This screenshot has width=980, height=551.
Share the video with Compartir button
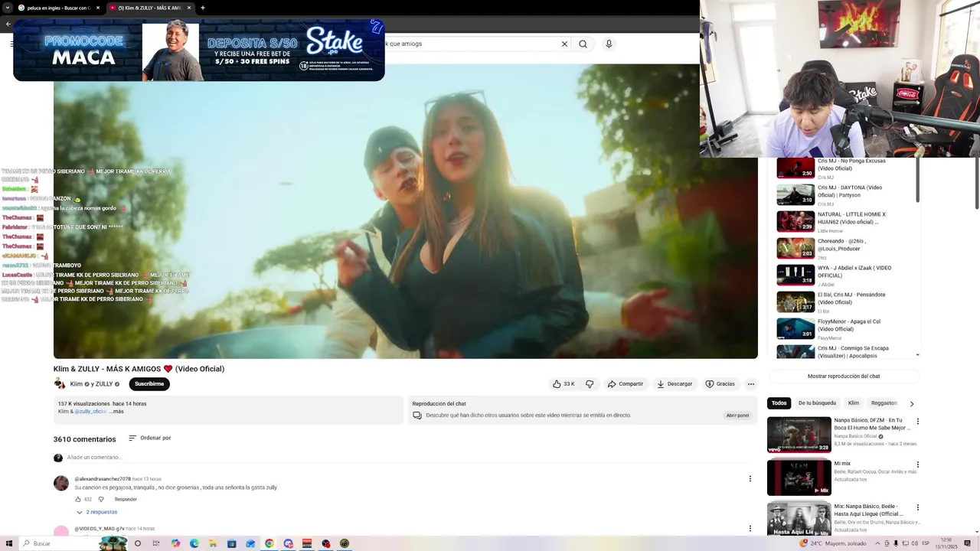click(625, 384)
